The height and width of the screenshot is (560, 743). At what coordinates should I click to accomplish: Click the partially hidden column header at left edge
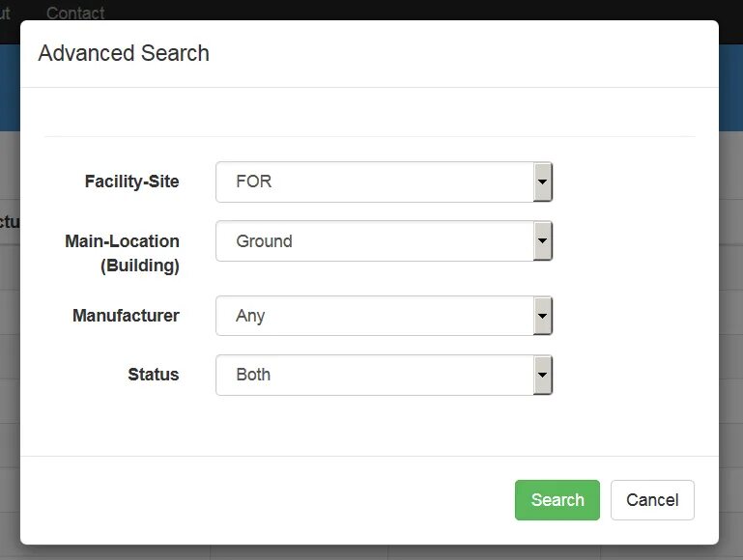tap(9, 221)
